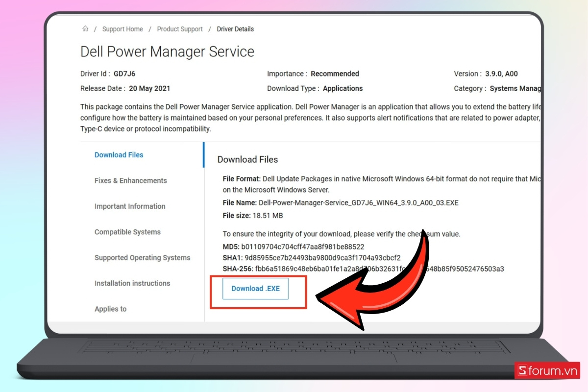
Task: Click the Driver Details breadcrumb
Action: 235,29
